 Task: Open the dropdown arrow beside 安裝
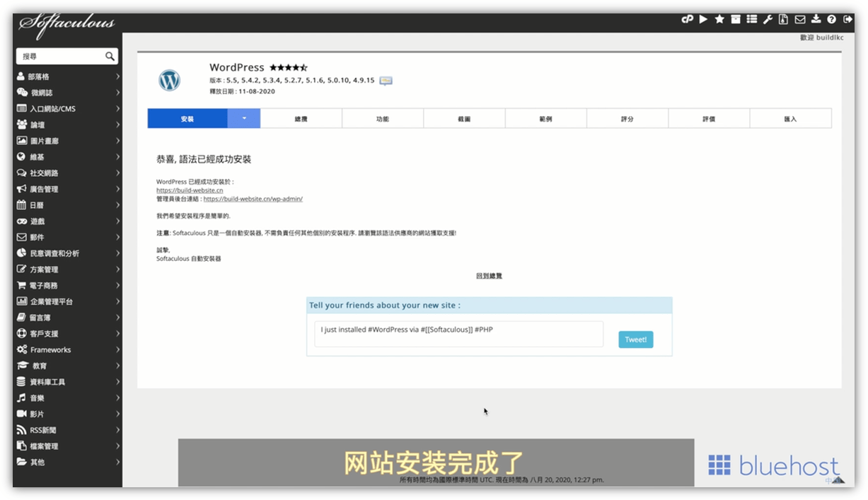[244, 119]
